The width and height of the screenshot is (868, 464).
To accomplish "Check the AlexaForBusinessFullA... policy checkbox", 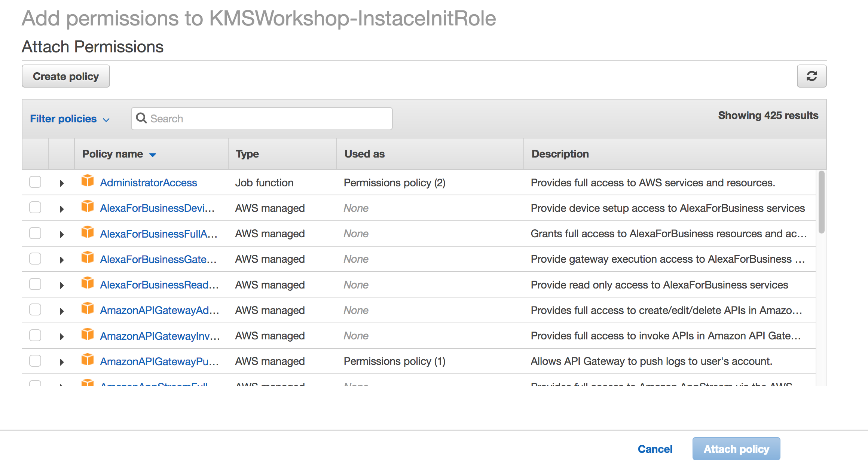I will (35, 233).
